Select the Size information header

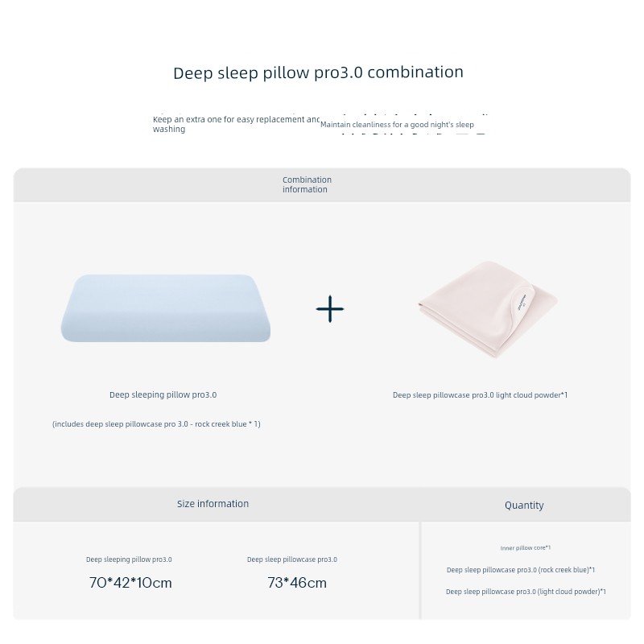[213, 504]
